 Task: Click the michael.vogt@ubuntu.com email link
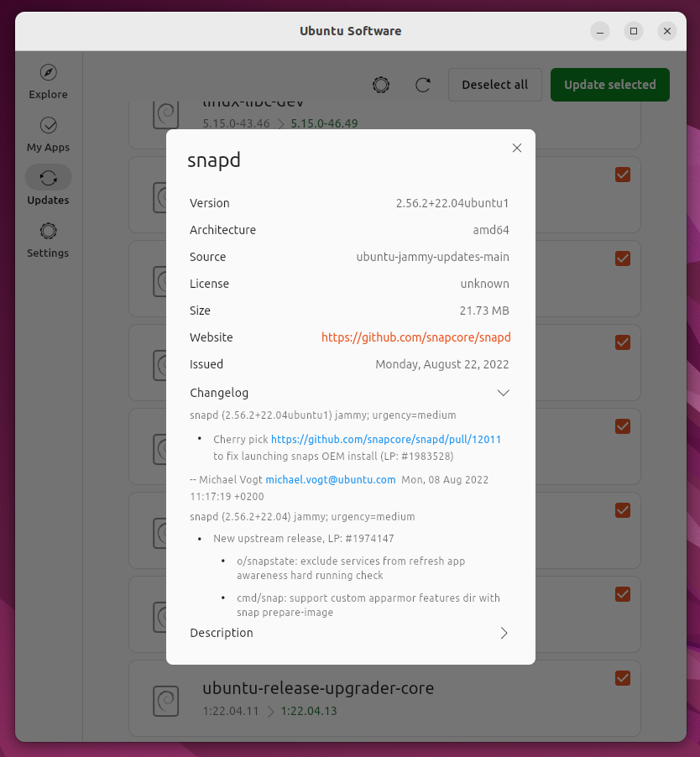click(330, 480)
